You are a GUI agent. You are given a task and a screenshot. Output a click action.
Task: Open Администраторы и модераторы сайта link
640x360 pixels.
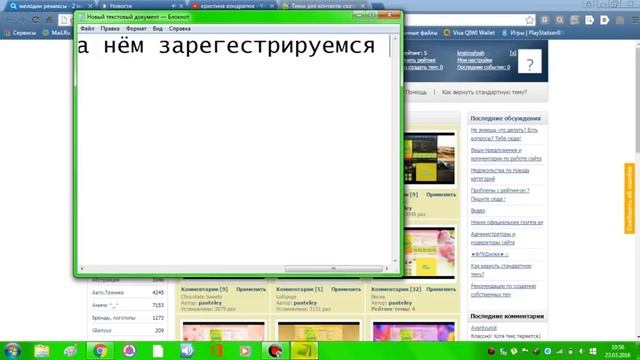click(x=493, y=238)
